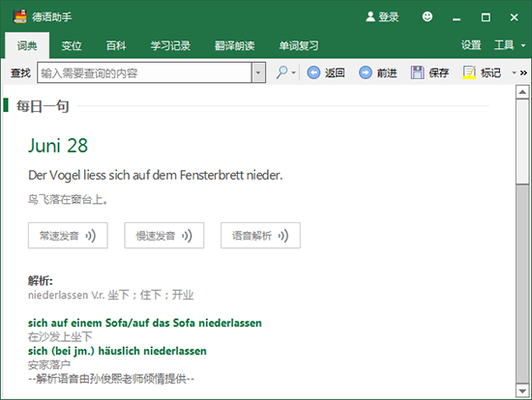532x400 pixels.
Task: Click the 登录 user login icon
Action: [370, 16]
